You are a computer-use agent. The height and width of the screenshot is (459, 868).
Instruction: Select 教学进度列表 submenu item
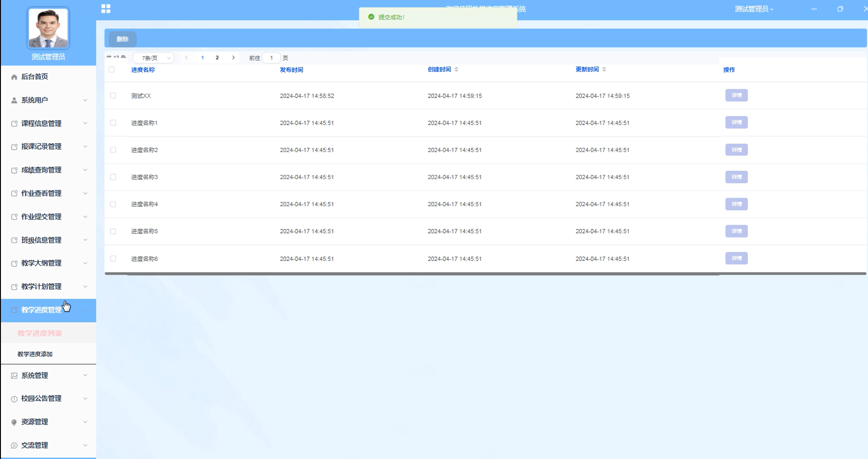(x=48, y=333)
